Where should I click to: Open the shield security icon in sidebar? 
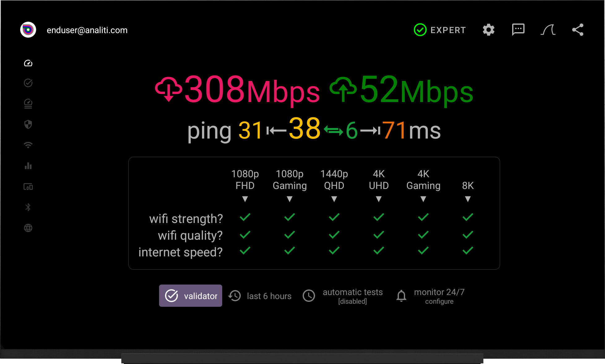[x=28, y=124]
